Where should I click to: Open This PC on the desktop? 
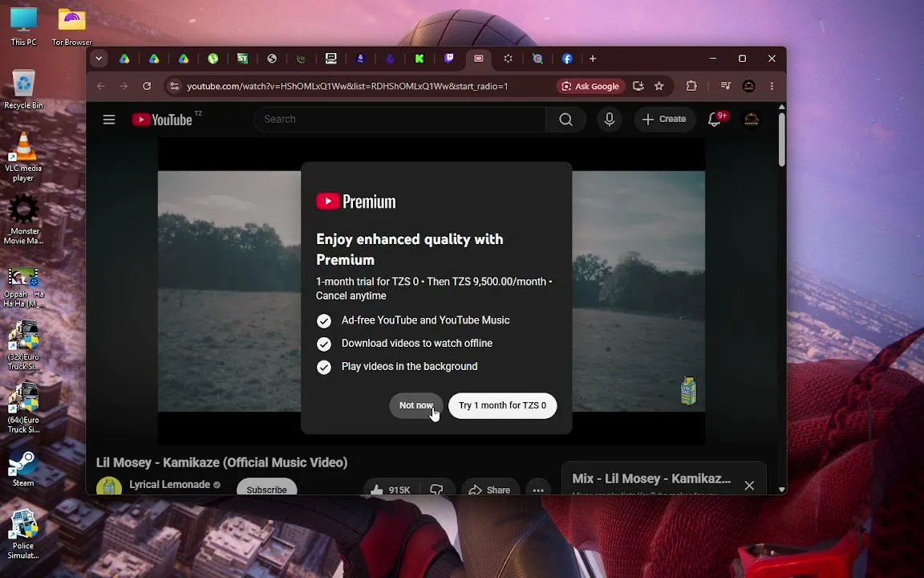click(x=23, y=26)
